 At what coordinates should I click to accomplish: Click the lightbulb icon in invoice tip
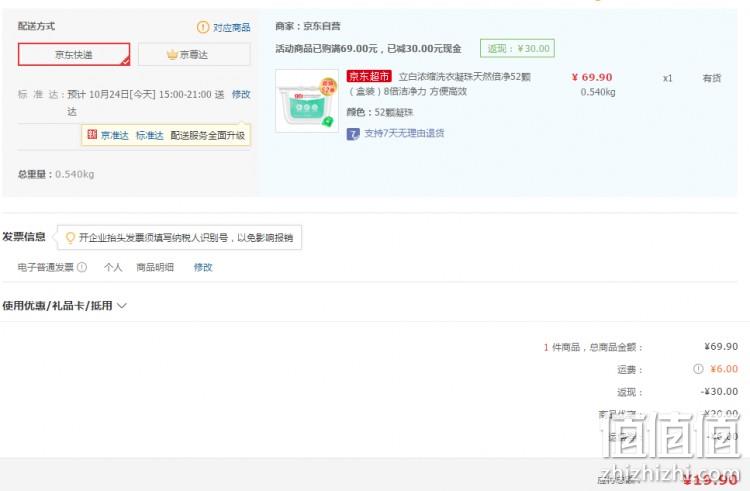coord(70,238)
